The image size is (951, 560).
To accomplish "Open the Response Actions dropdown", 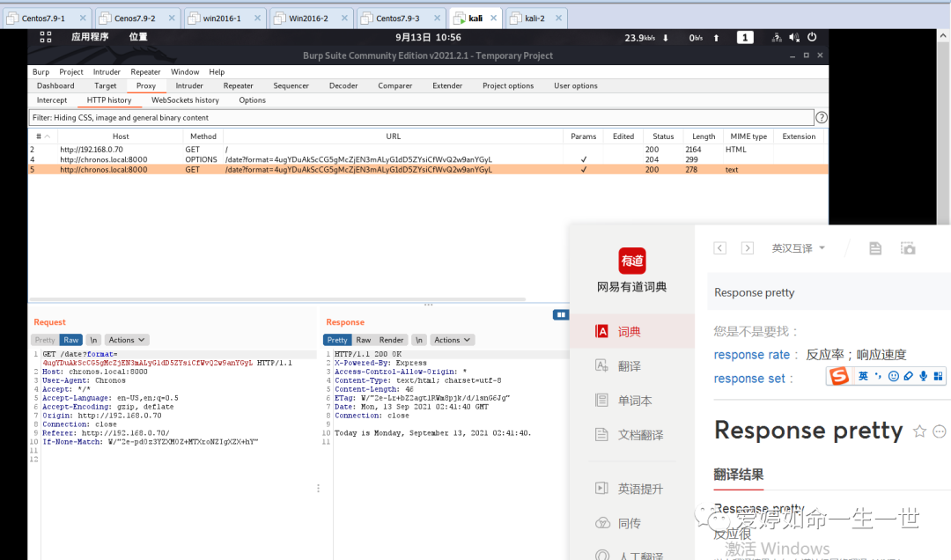I will pyautogui.click(x=452, y=340).
